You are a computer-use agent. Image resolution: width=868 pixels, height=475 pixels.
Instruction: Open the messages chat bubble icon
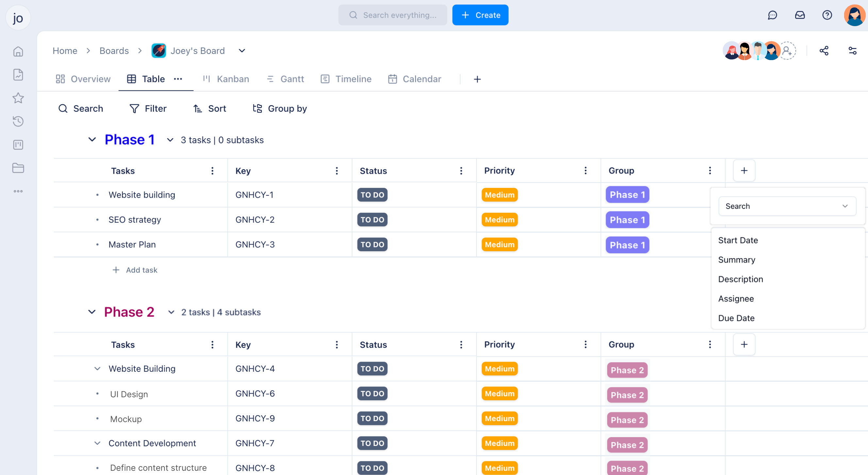pos(773,15)
